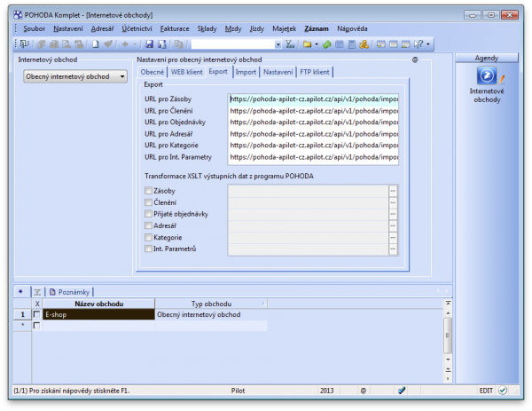532x411 pixels.
Task: Open the Sklady menu
Action: point(207,28)
